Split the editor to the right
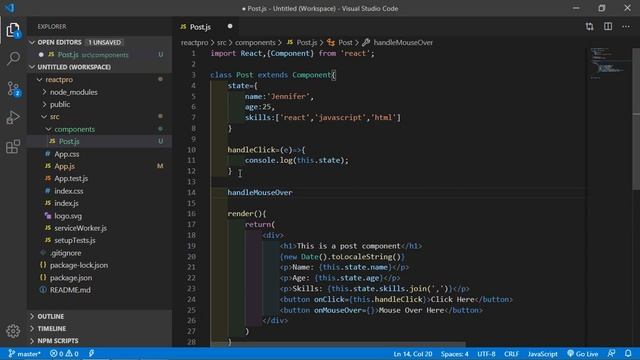 pyautogui.click(x=608, y=27)
